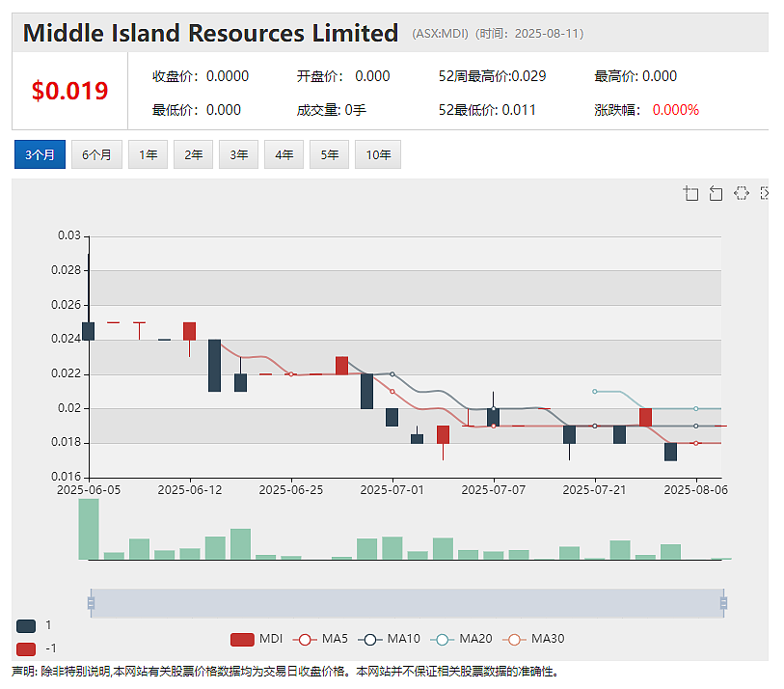Click the partly hidden save-image icon
Screen dimensions: 784x689
(764, 193)
